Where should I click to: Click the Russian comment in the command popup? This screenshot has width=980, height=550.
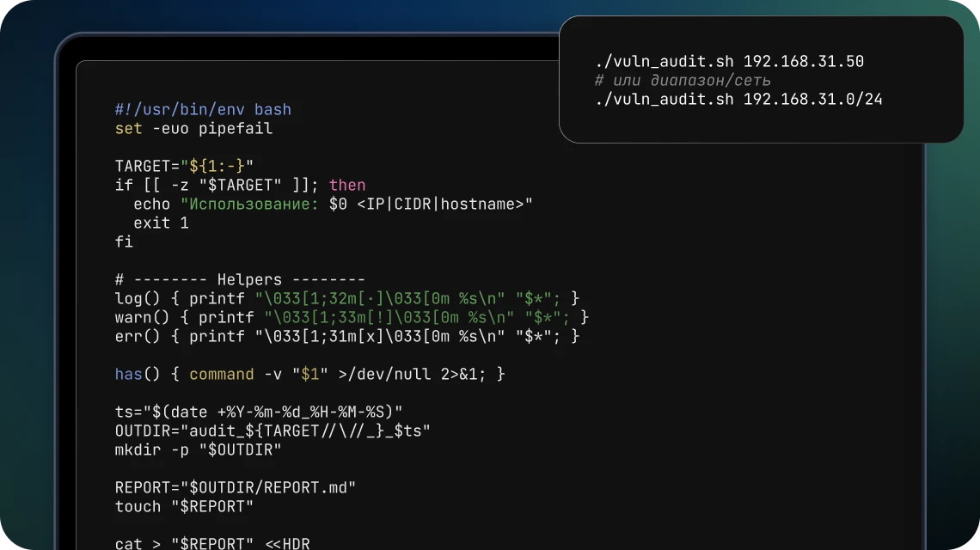coord(683,81)
